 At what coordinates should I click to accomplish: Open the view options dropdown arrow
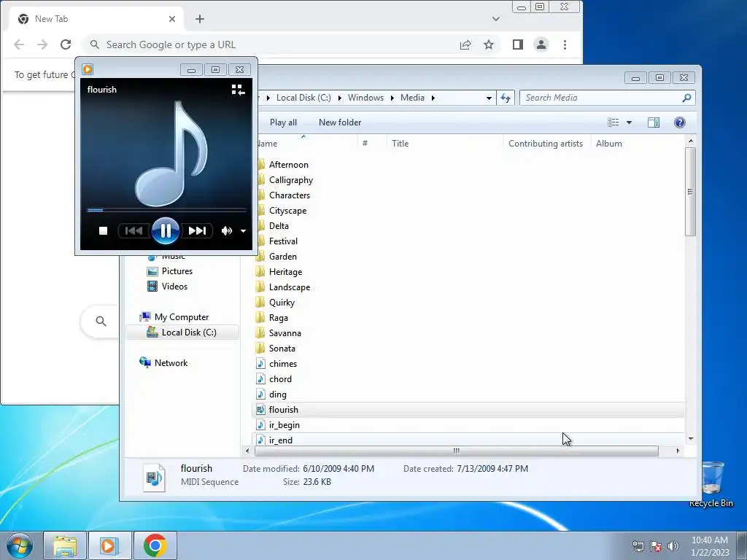point(629,122)
